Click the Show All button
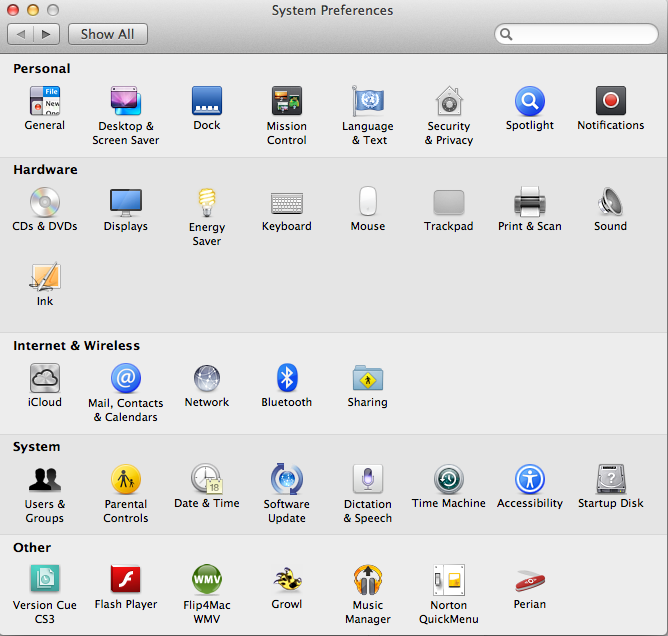This screenshot has height=636, width=668. pos(108,34)
